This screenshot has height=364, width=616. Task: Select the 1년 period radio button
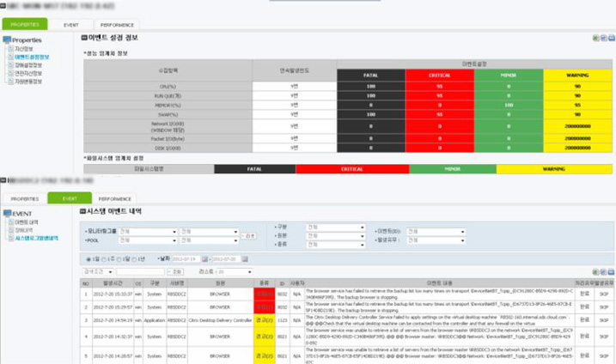(134, 259)
